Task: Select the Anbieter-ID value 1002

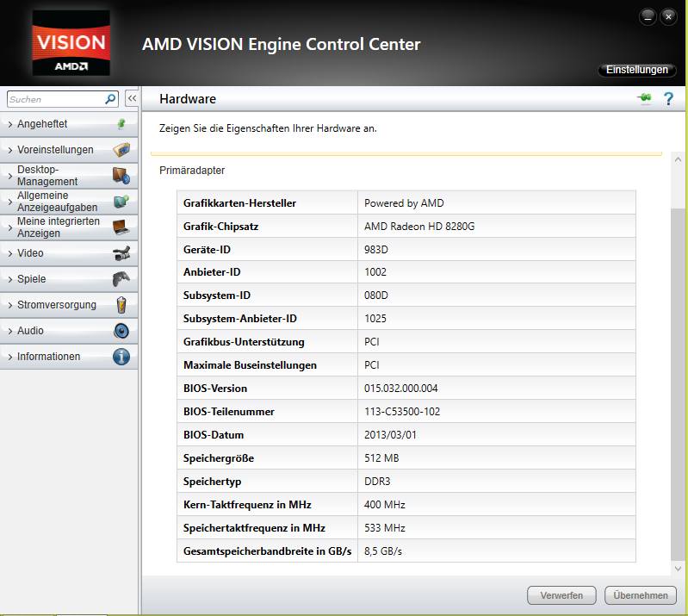Action: (375, 272)
